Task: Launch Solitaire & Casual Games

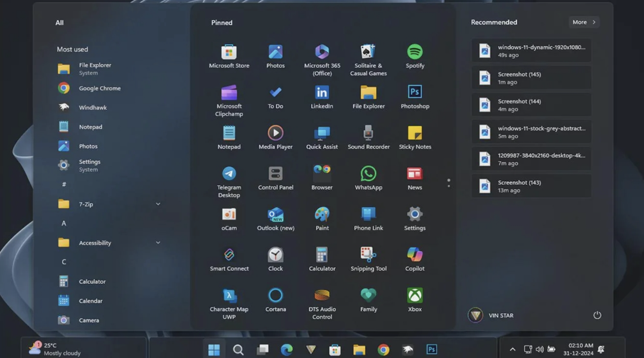Action: pyautogui.click(x=369, y=60)
